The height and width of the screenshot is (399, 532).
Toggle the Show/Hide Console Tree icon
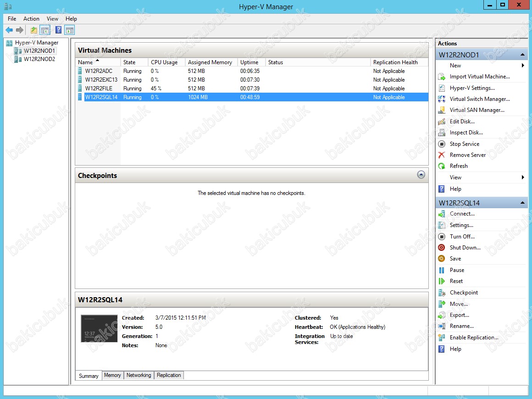45,30
